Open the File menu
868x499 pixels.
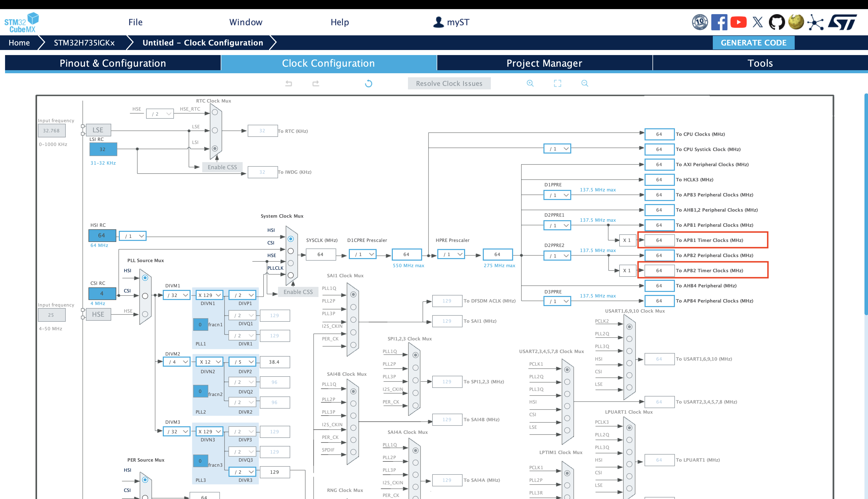tap(135, 22)
